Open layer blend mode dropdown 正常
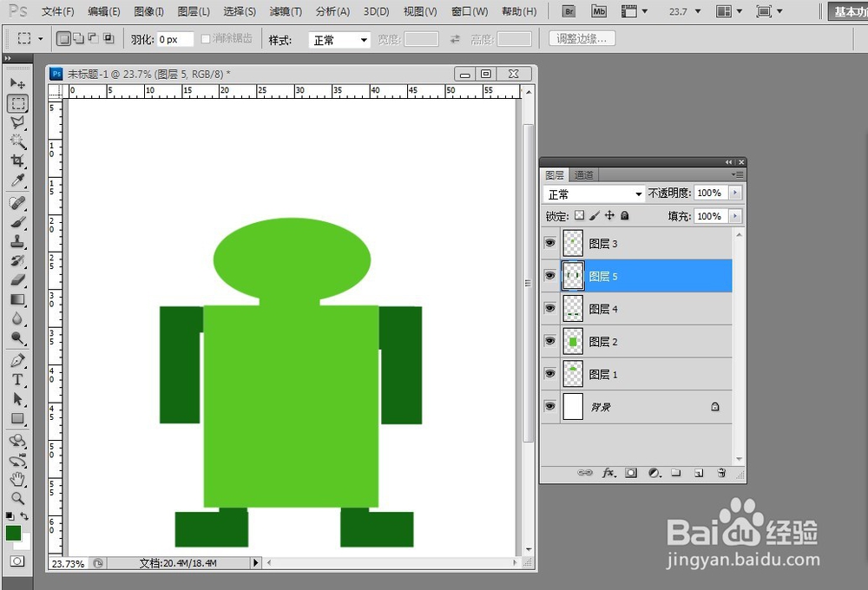Image resolution: width=868 pixels, height=590 pixels. click(594, 193)
